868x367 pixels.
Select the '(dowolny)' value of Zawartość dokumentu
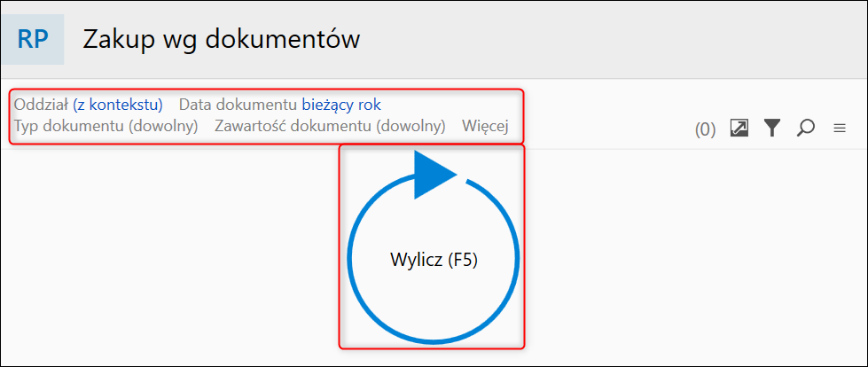click(x=411, y=126)
